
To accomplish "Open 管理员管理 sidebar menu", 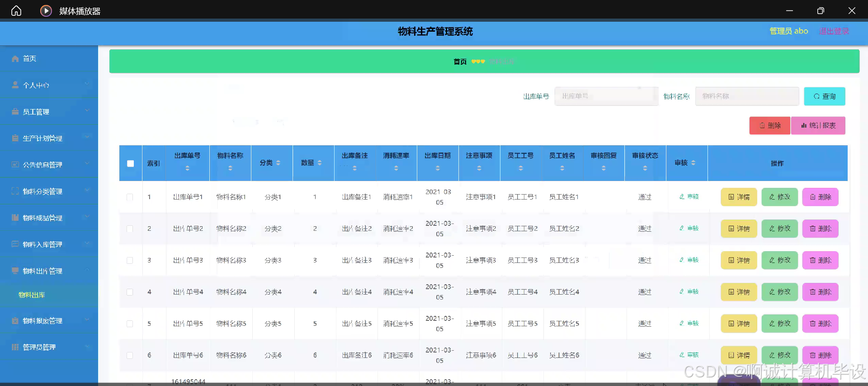I will click(x=49, y=347).
